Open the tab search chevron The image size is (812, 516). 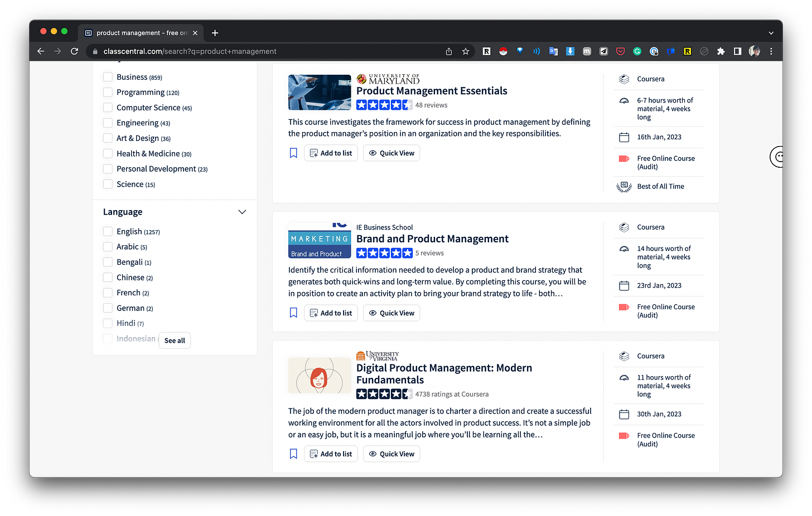[x=771, y=33]
